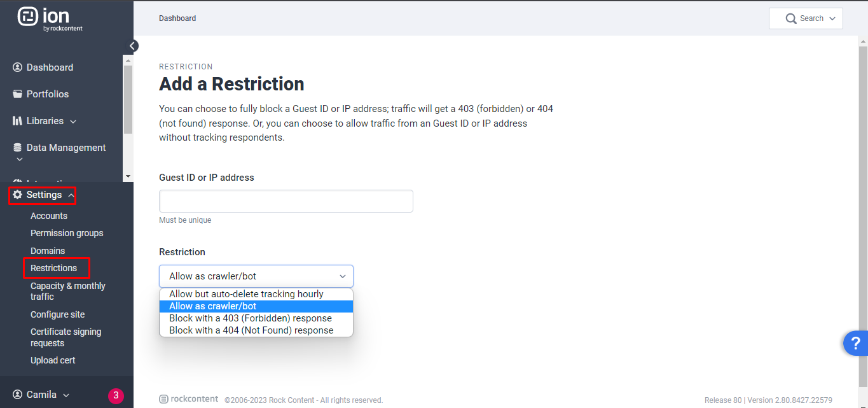
Task: Click the sidebar scrollbar down arrow
Action: coord(128,176)
